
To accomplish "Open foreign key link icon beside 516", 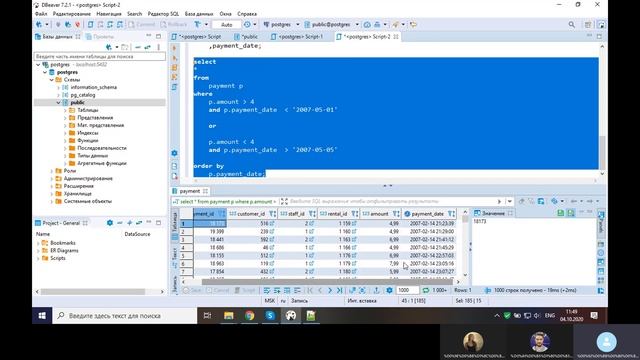I will [272, 224].
